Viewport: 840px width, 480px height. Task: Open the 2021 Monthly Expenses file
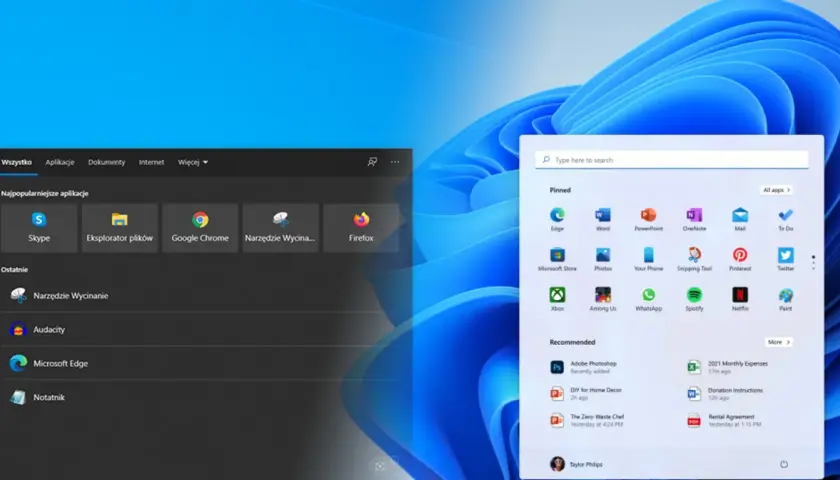click(728, 367)
